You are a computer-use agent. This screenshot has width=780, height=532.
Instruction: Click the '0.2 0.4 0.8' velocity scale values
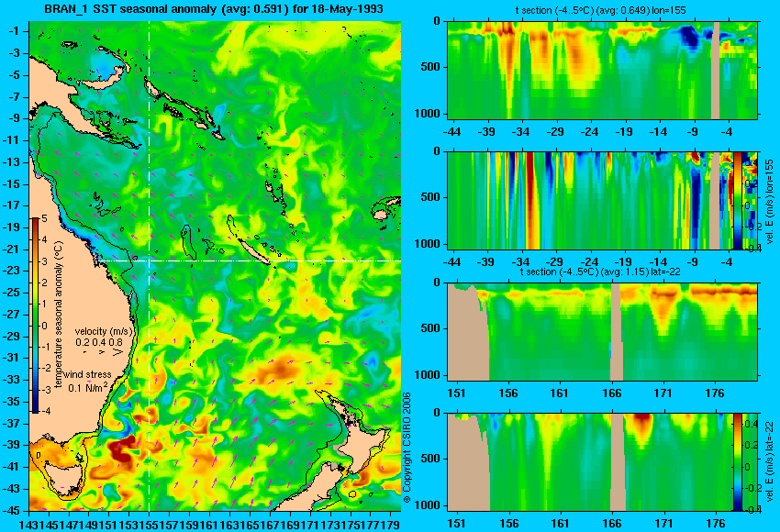(99, 342)
